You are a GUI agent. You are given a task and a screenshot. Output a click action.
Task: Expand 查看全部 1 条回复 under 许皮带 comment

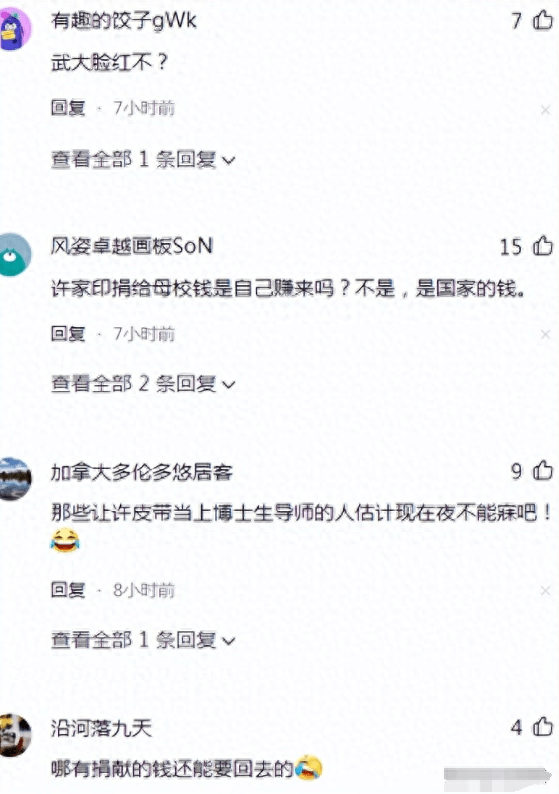tap(143, 640)
